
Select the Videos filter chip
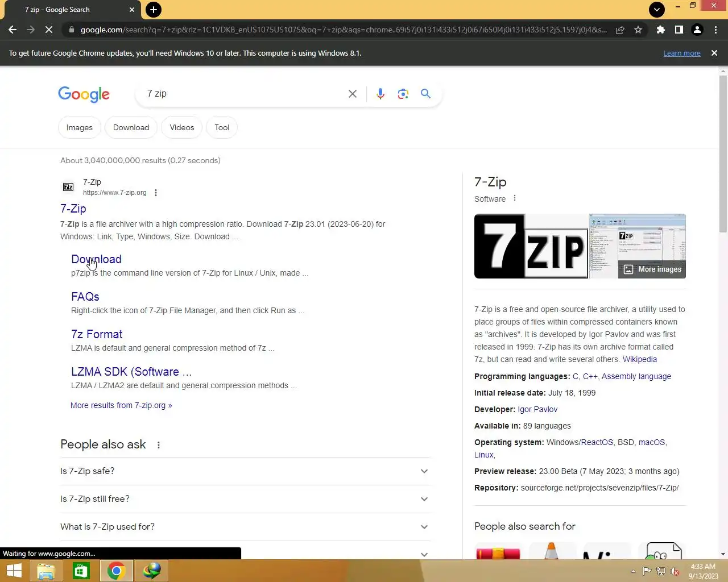182,127
